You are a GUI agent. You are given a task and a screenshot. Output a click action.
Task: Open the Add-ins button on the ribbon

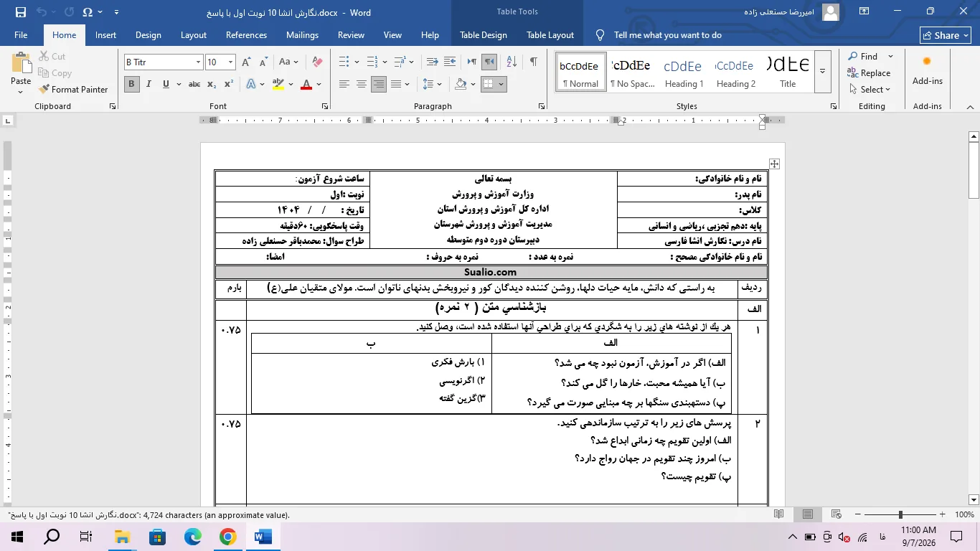tap(927, 72)
